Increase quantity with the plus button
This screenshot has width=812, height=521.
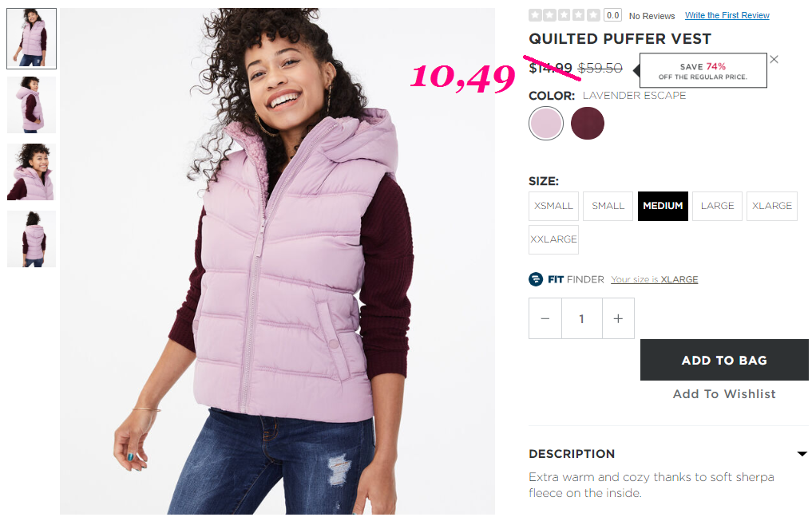[618, 318]
